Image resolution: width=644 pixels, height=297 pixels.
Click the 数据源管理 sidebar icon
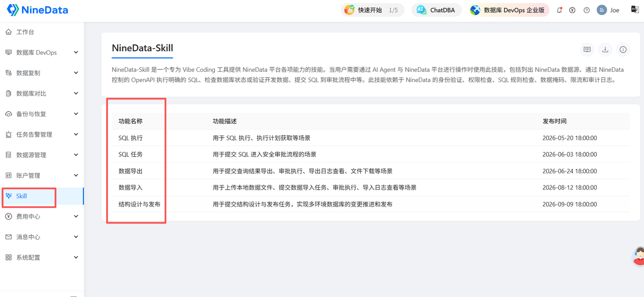pos(9,155)
